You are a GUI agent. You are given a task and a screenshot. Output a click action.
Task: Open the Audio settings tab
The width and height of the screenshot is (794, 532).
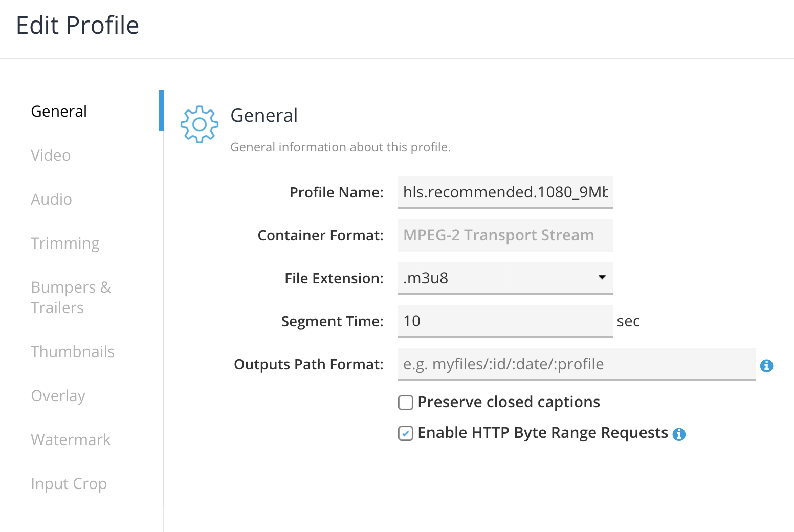(x=51, y=199)
